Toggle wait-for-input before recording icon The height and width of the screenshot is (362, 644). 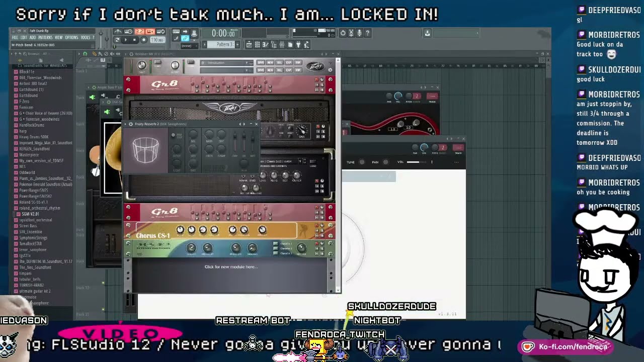(128, 31)
